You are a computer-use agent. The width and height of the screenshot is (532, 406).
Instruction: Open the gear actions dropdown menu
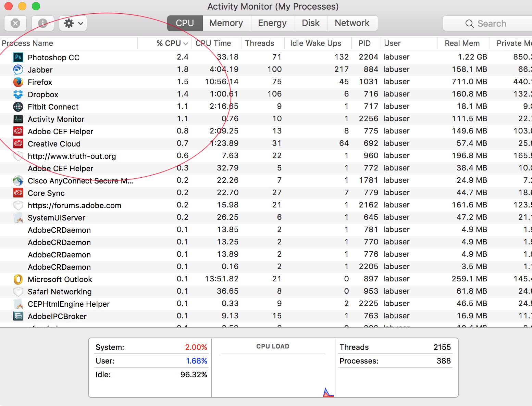[73, 23]
